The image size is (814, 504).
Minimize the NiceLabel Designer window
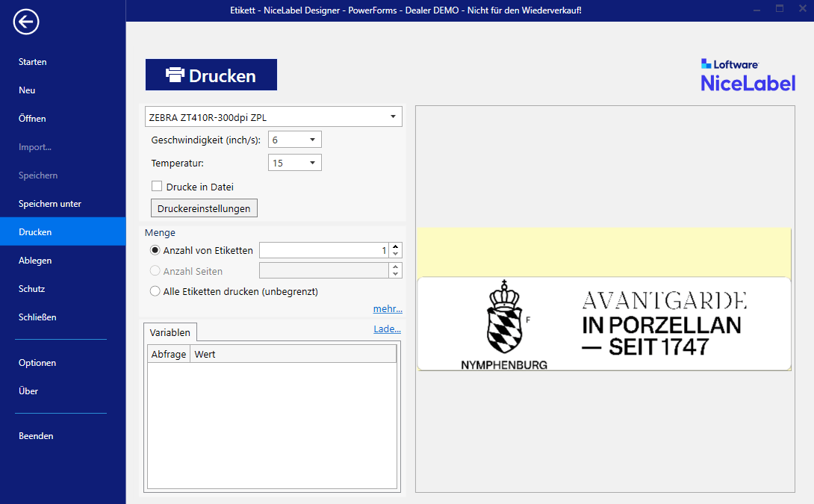click(x=757, y=10)
